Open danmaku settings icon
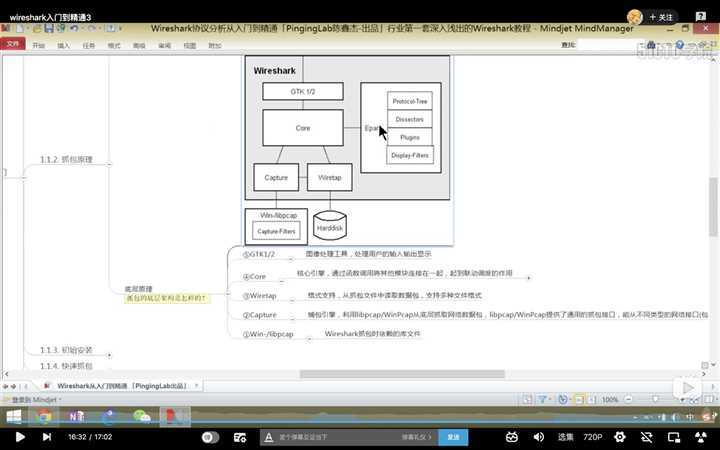Image resolution: width=720 pixels, height=450 pixels. [x=240, y=437]
